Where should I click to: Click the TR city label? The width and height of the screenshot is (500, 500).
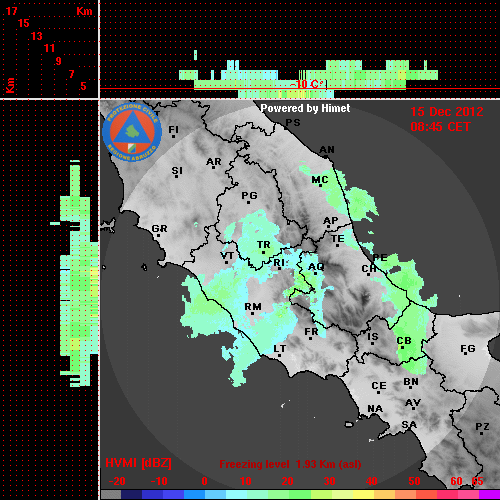tap(264, 245)
